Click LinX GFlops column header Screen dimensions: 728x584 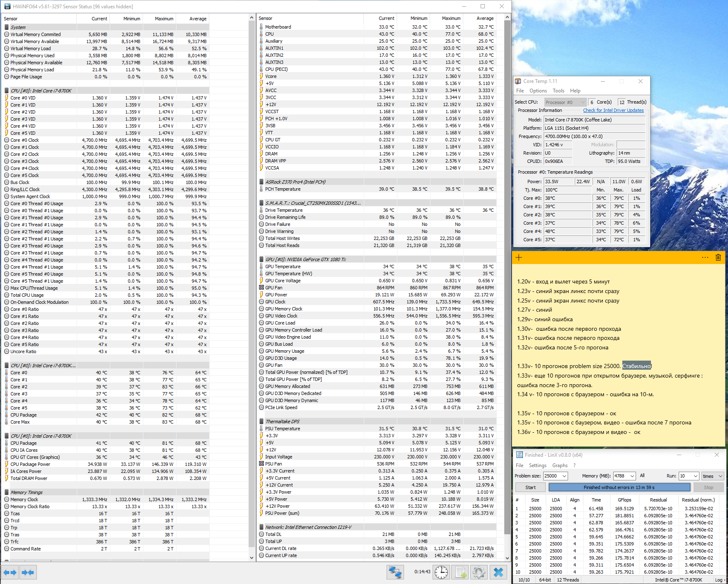pos(624,500)
